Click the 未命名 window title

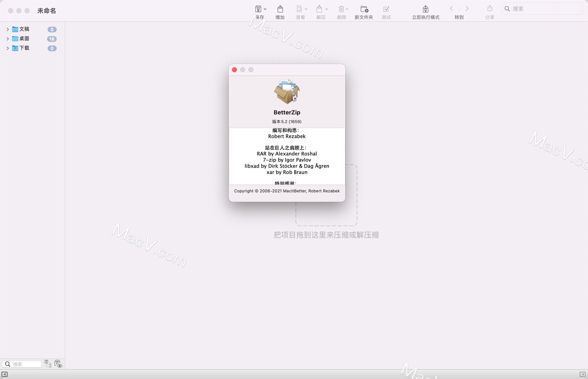coord(47,11)
